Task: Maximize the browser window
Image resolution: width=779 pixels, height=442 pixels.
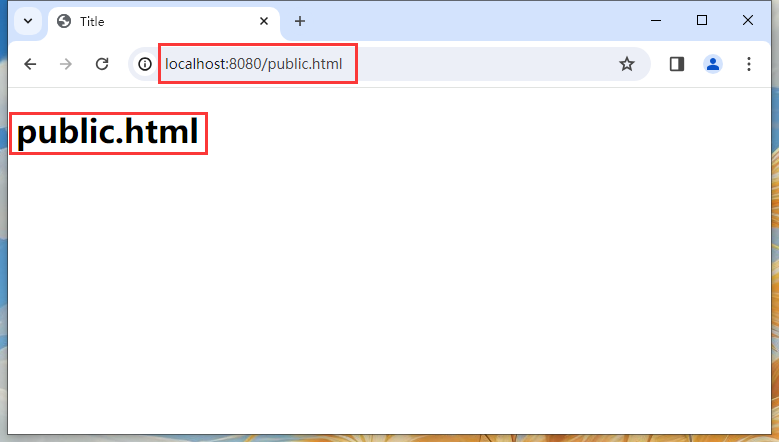Action: [x=701, y=20]
